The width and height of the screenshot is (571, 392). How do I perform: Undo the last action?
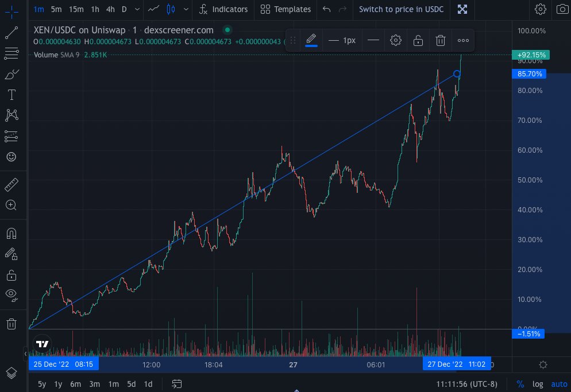327,9
